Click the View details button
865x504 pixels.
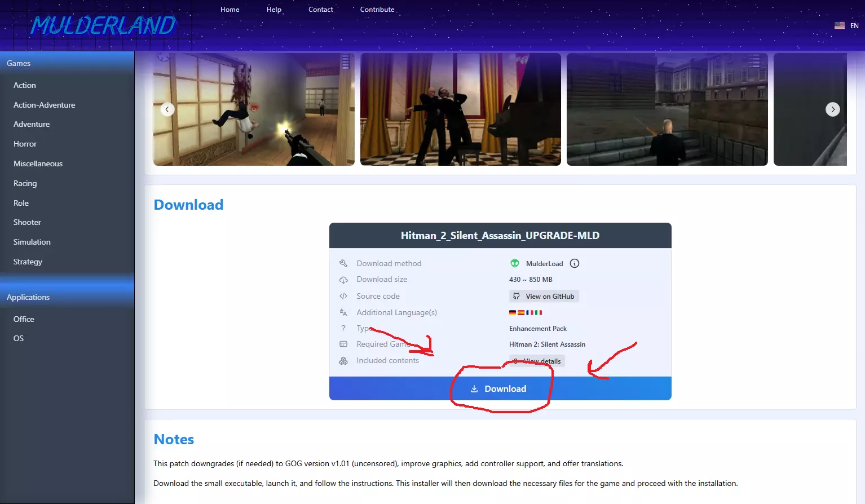[537, 361]
